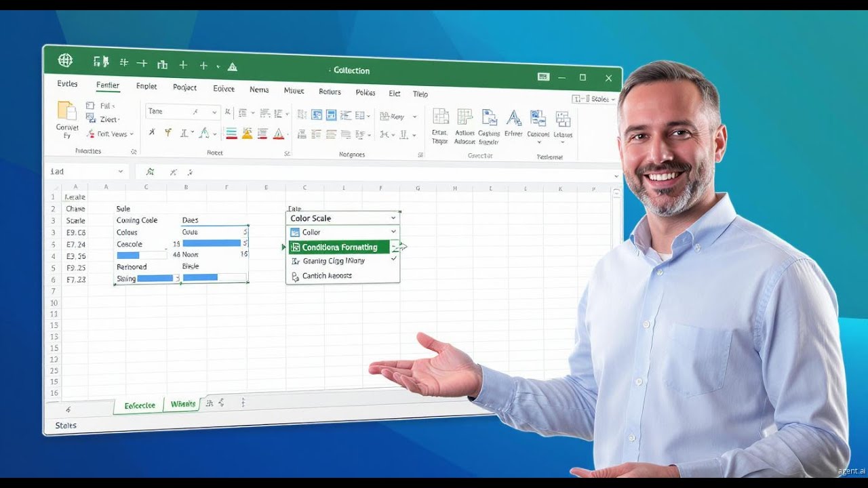
Task: Open the 'Ponject' ribbon tab
Action: tap(184, 87)
